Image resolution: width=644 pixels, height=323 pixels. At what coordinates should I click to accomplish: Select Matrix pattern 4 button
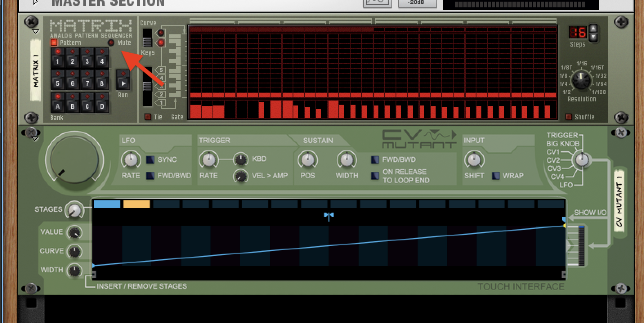pyautogui.click(x=102, y=58)
